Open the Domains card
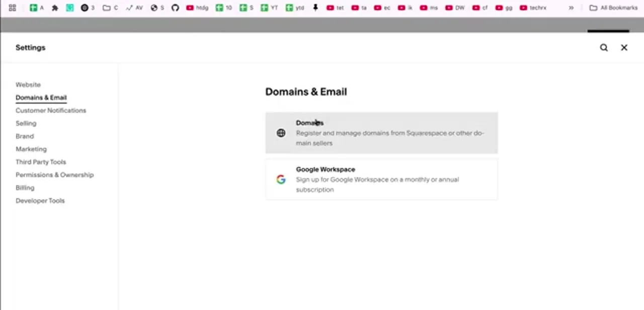Image resolution: width=644 pixels, height=310 pixels. [381, 133]
